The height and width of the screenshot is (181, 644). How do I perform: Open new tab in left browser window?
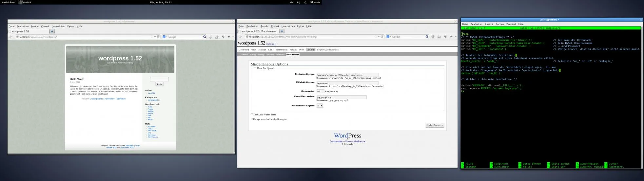pyautogui.click(x=52, y=31)
